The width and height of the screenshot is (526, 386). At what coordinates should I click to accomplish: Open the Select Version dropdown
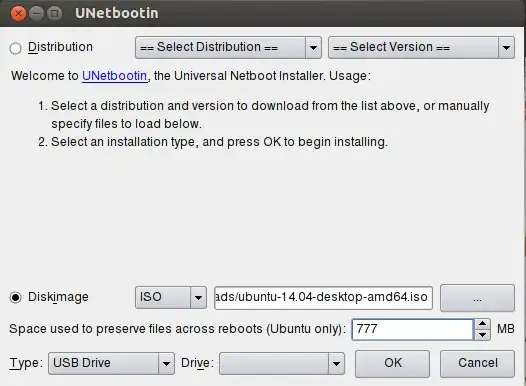coord(421,48)
